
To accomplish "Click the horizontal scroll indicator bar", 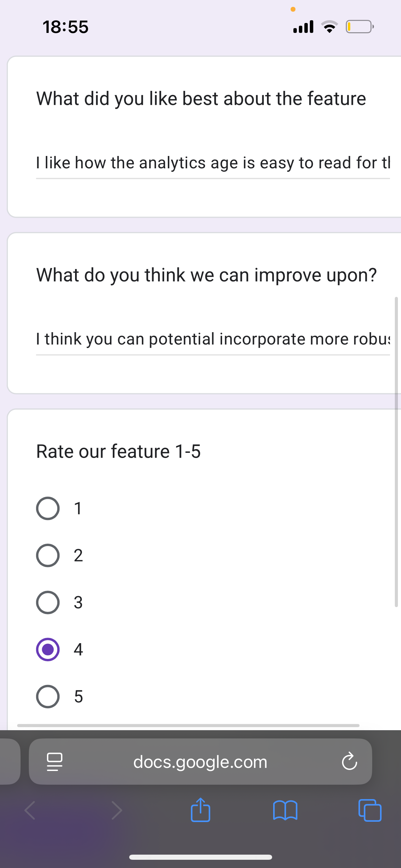I will click(188, 725).
